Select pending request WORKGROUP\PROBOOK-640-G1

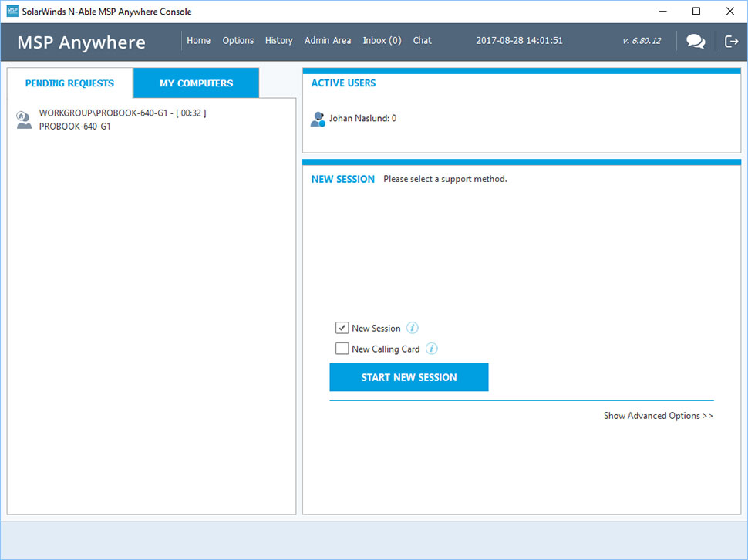[x=123, y=113]
